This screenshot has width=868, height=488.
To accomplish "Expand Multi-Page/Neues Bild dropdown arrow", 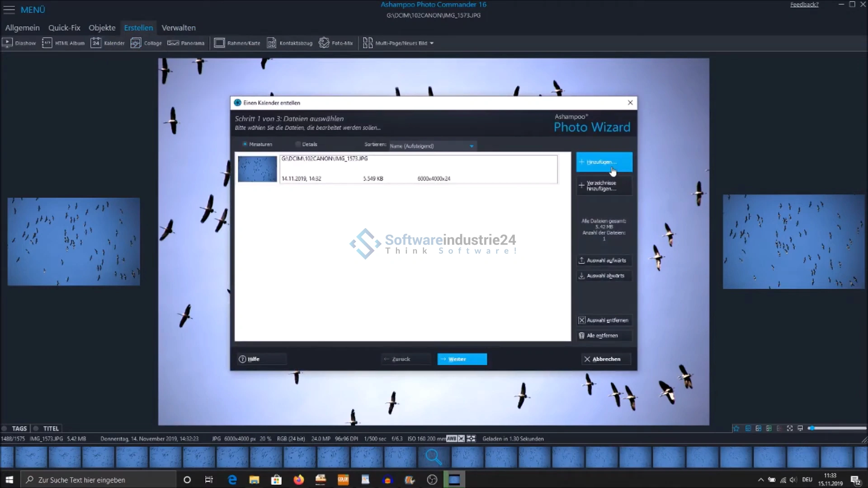I will (x=432, y=43).
